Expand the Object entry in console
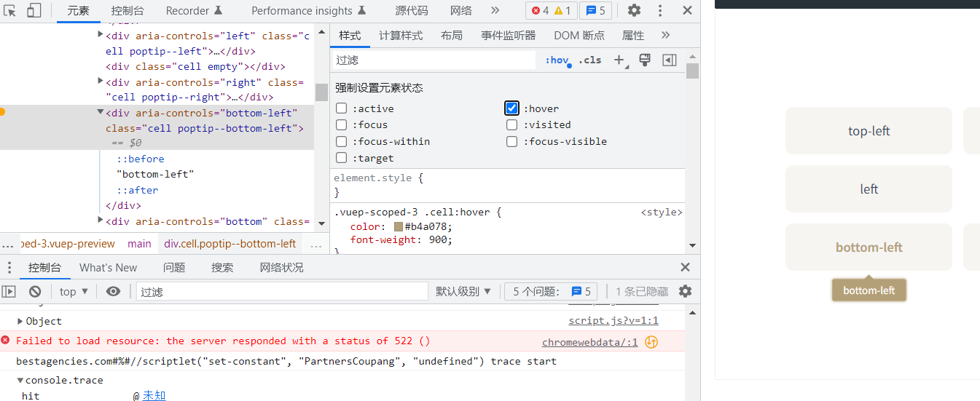 pyautogui.click(x=20, y=321)
